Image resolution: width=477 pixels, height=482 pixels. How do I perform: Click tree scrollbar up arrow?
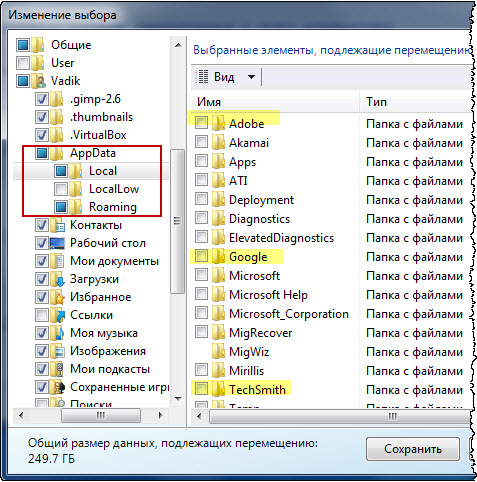pyautogui.click(x=178, y=45)
